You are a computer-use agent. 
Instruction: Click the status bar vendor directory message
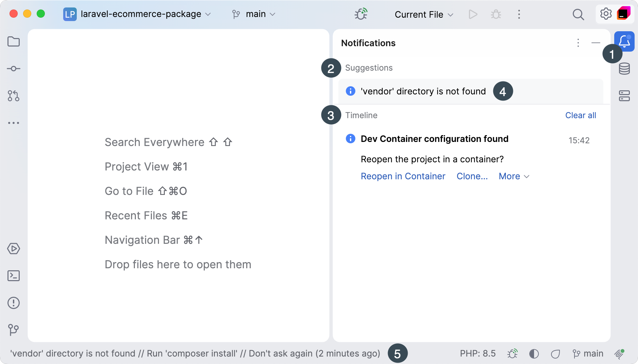point(195,354)
